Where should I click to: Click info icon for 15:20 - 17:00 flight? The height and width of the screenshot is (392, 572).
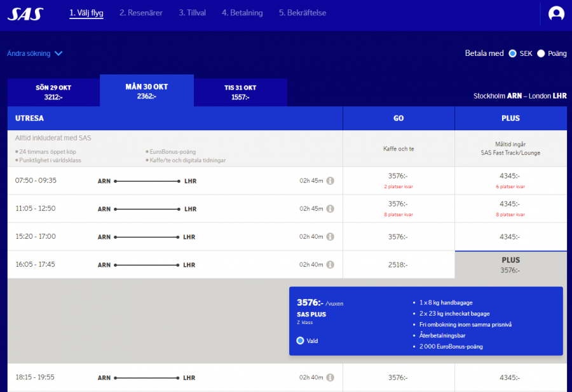tap(330, 237)
